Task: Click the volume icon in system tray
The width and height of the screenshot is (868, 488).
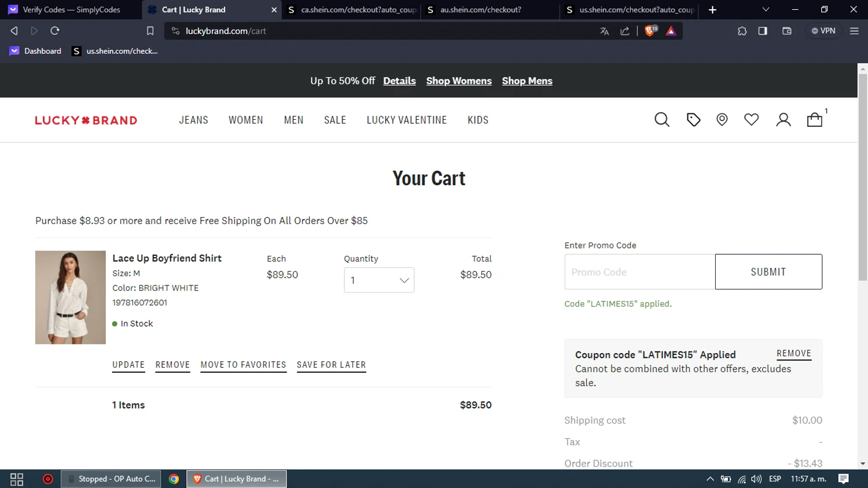Action: tap(756, 479)
